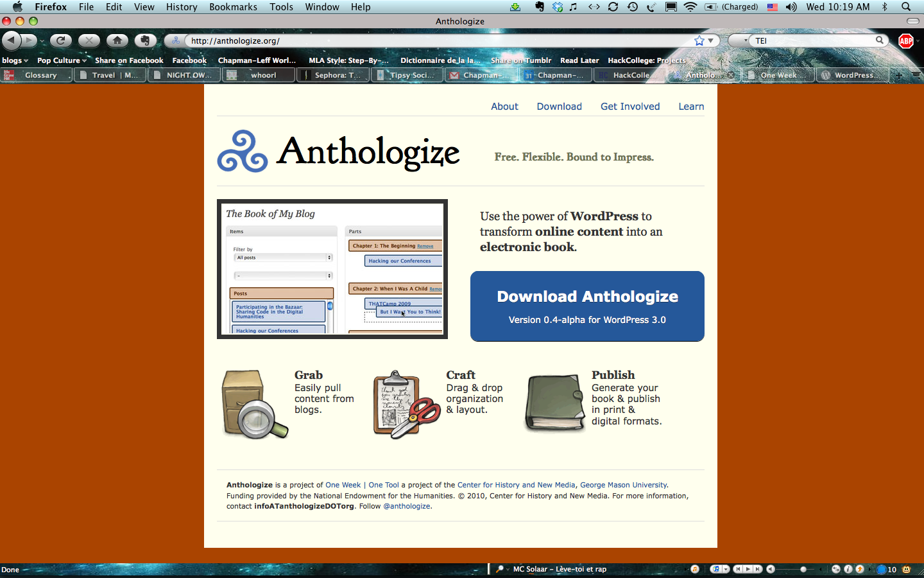Click the Anthologize triskelion logo

point(243,152)
